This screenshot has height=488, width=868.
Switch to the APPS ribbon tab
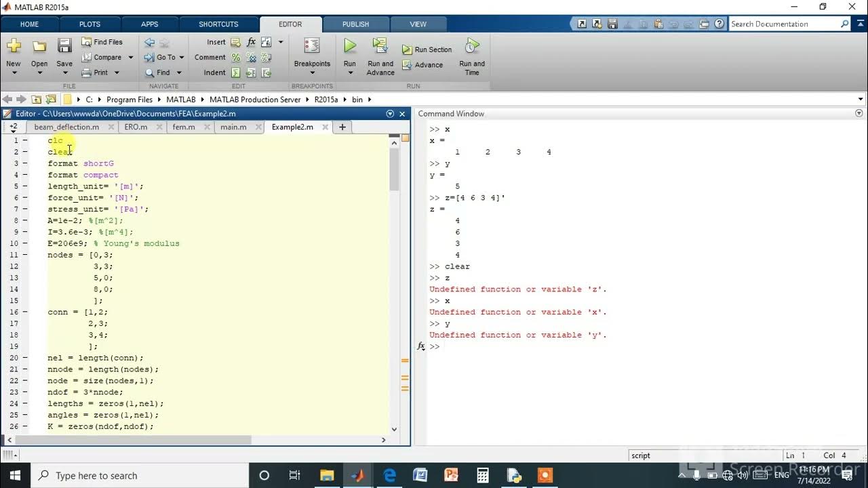[x=150, y=24]
